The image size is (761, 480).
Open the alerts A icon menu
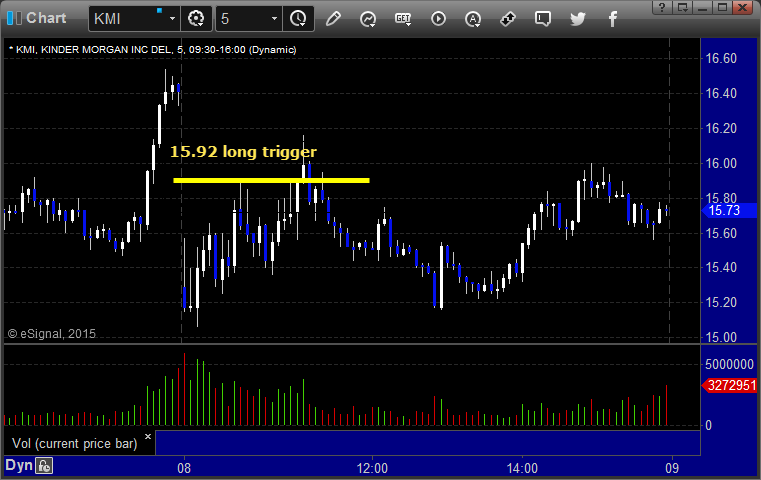pyautogui.click(x=473, y=19)
